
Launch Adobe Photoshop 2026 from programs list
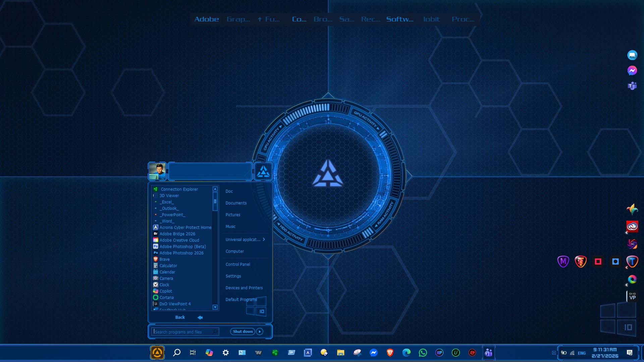tap(181, 253)
